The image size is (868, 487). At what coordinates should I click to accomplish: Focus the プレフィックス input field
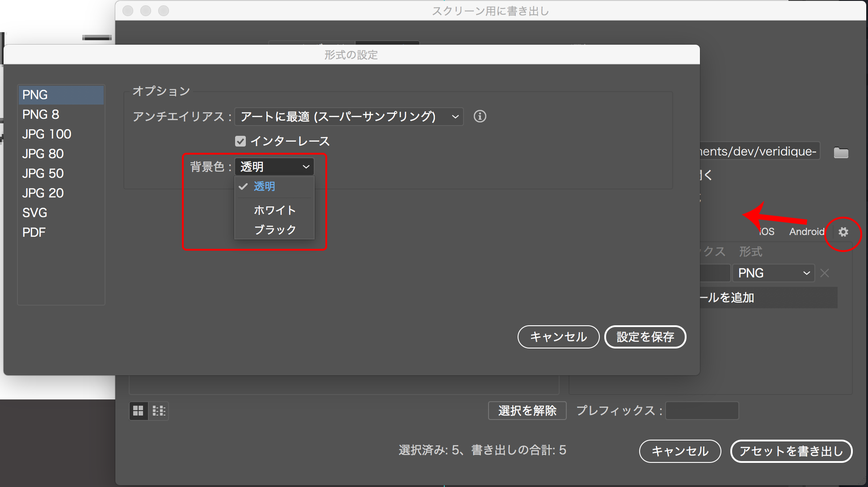point(702,411)
